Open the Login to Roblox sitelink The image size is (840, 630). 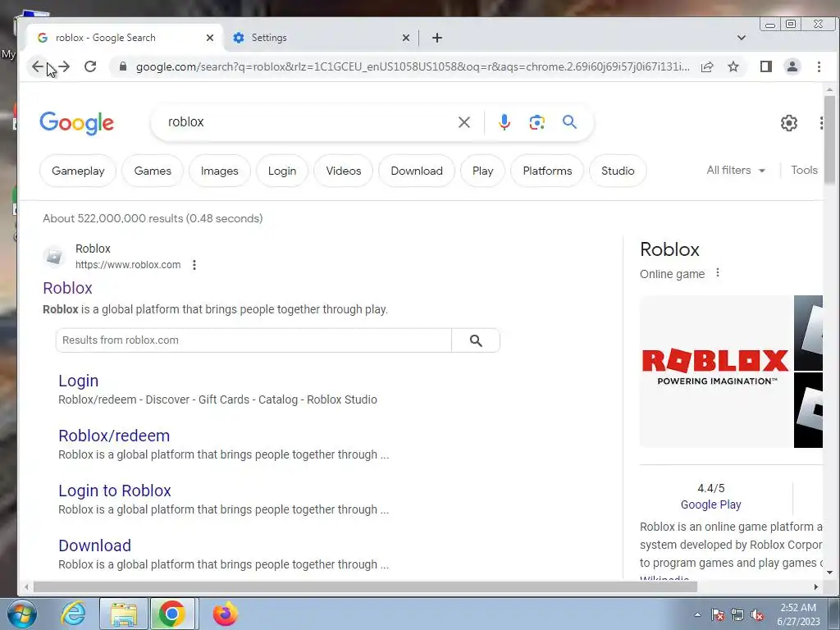tap(115, 491)
